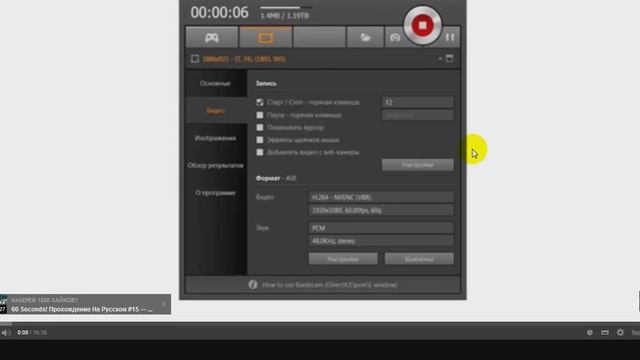The image size is (640, 360).
Task: Enable add webcam video checkbox
Action: click(x=260, y=152)
